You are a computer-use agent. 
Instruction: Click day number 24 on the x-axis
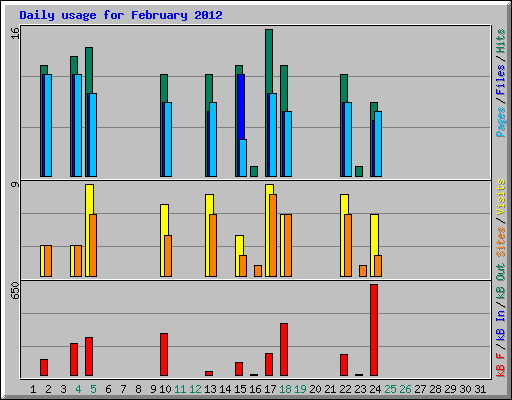(375, 389)
